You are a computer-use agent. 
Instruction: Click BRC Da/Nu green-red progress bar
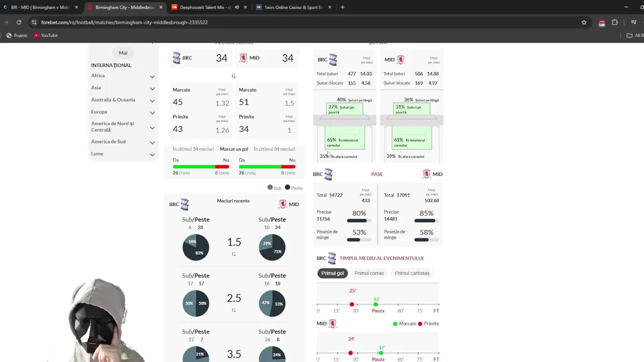pos(201,166)
